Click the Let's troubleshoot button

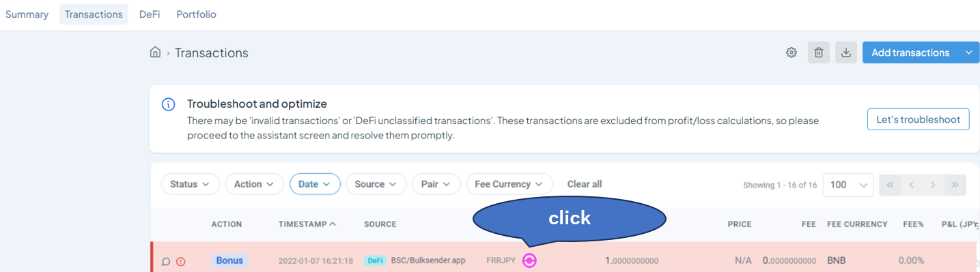pos(918,119)
